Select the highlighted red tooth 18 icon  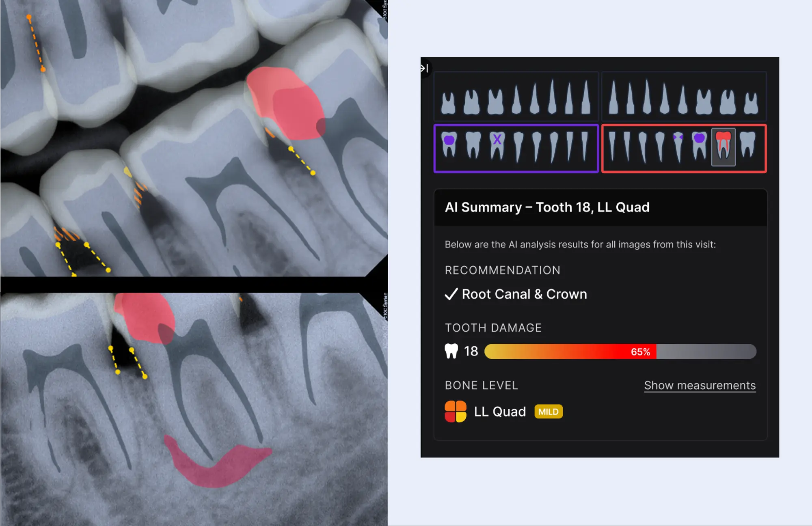(723, 147)
